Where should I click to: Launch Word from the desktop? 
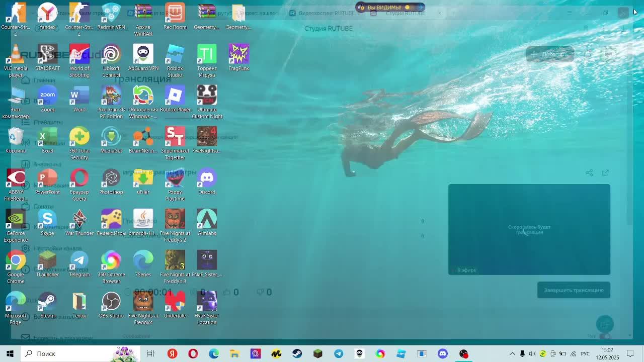pos(79,99)
